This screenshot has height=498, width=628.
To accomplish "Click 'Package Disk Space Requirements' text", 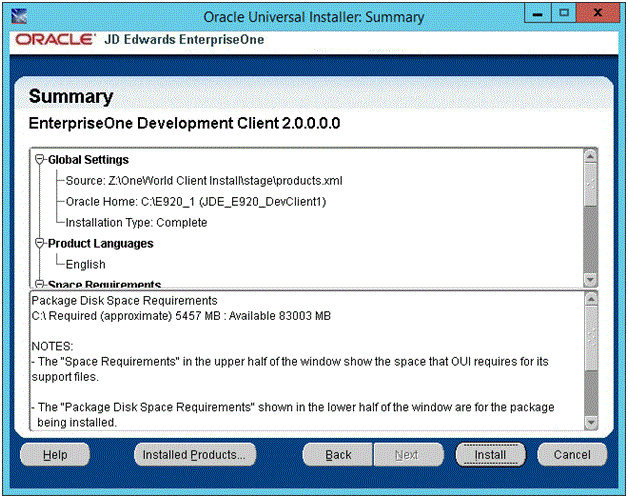I will pyautogui.click(x=125, y=300).
